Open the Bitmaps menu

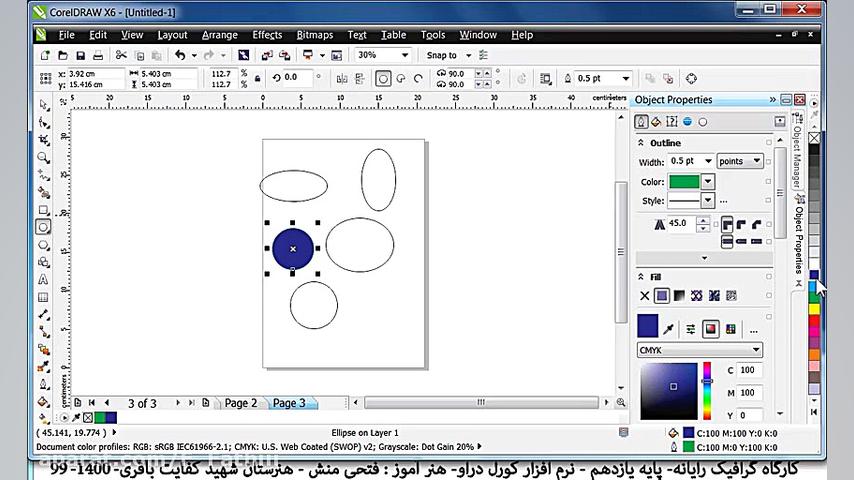[315, 35]
